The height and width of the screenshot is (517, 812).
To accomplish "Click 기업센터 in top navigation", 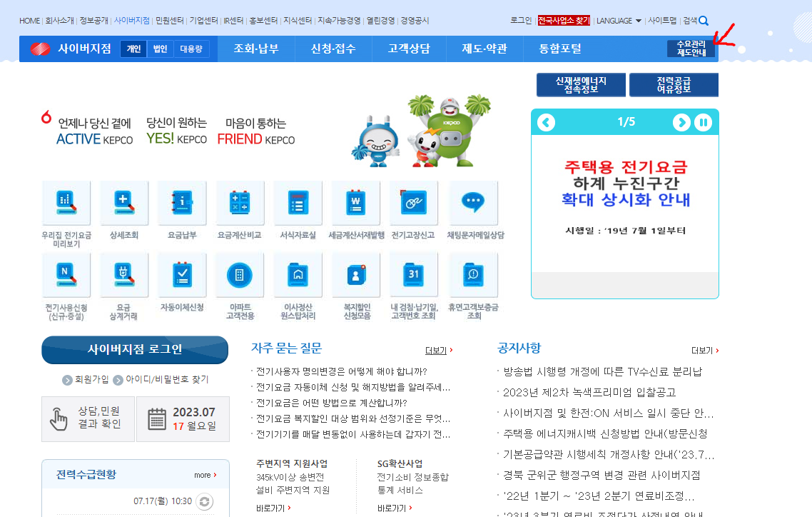I will coord(203,21).
